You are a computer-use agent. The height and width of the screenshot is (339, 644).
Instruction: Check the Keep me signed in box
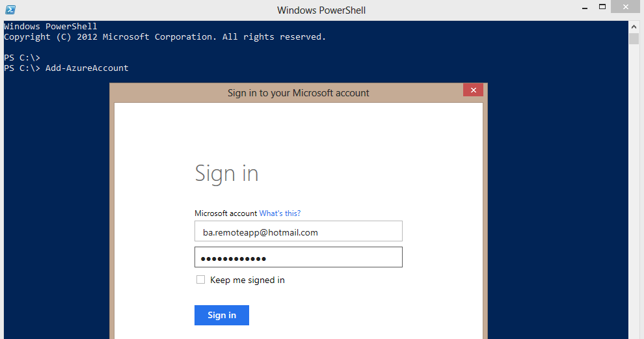[200, 279]
